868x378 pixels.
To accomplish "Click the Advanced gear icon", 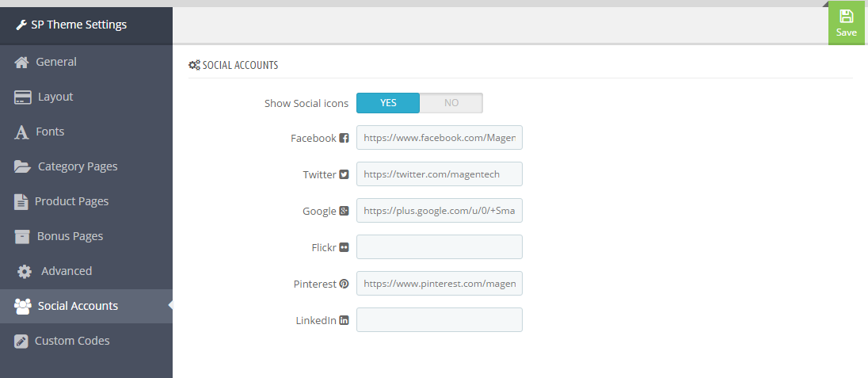I will click(x=25, y=272).
